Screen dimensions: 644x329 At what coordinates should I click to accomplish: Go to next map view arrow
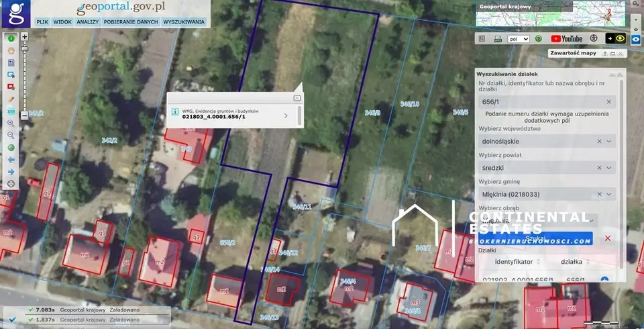point(11,171)
